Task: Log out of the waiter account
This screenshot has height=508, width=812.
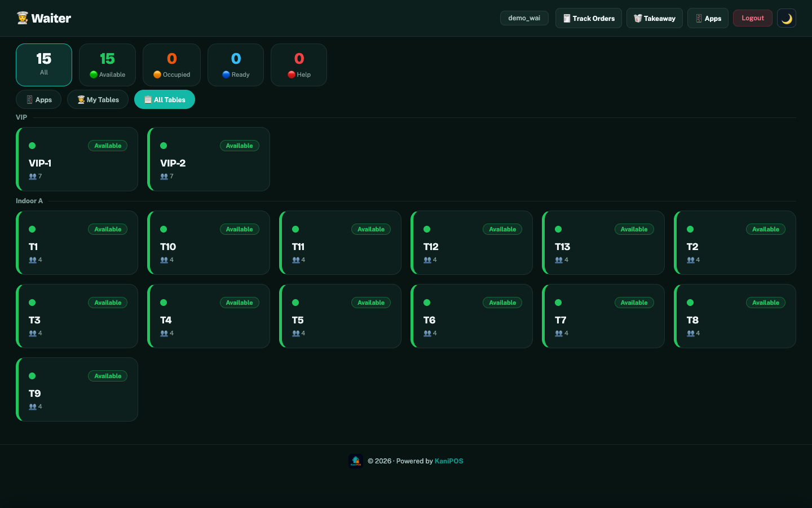Action: point(753,18)
